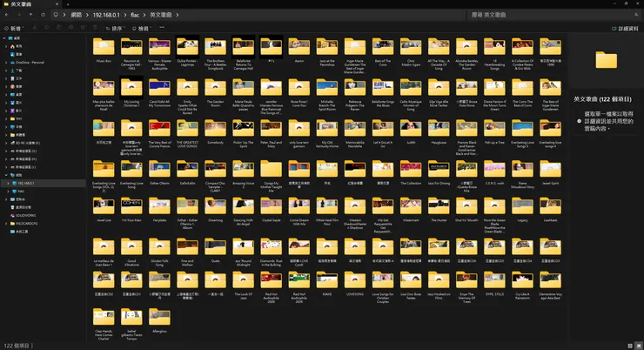Open the chevron dropdown after flac
644x350 pixels.
coord(144,15)
